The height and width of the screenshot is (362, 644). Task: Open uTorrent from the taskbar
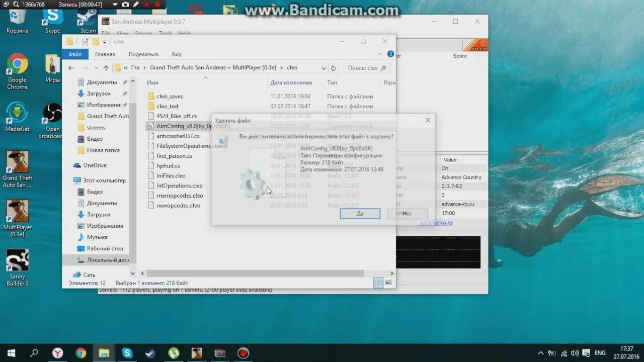tap(174, 353)
